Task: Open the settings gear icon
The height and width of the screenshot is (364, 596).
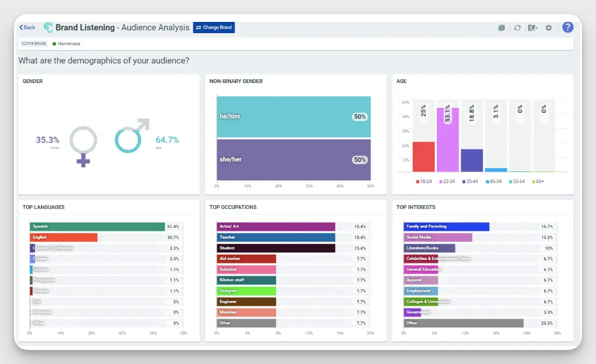Action: [548, 28]
